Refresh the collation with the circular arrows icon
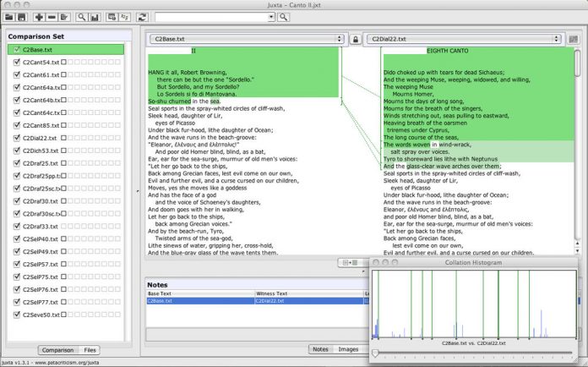588x367 pixels. 142,17
